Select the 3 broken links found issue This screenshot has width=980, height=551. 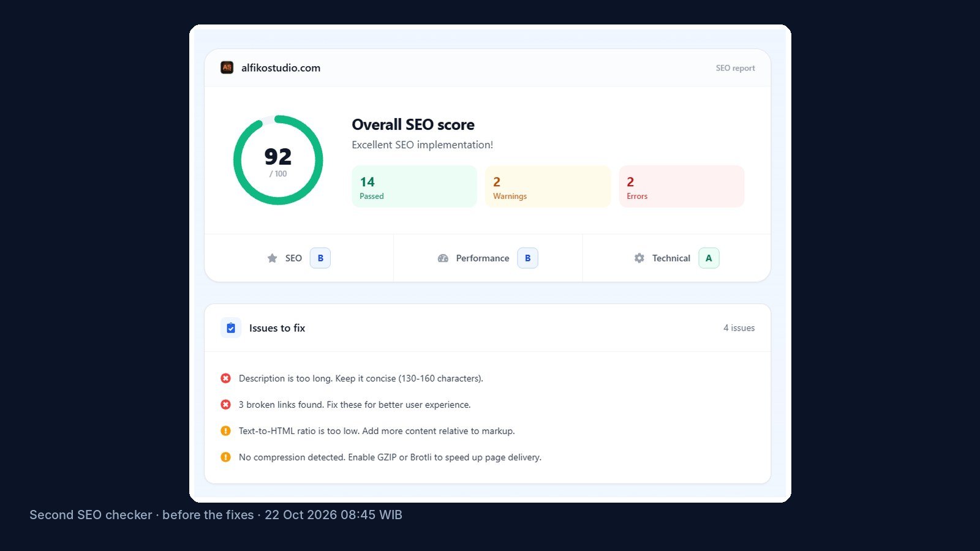pos(355,405)
